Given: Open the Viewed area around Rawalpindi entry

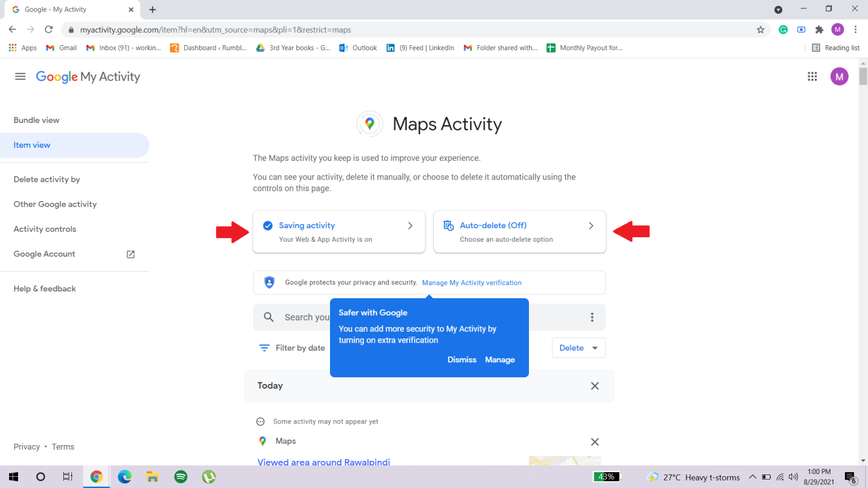Looking at the screenshot, I should [323, 461].
